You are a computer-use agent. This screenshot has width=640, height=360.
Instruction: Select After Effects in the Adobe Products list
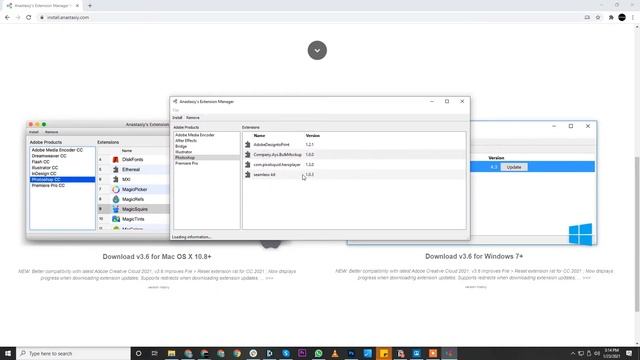tap(186, 140)
